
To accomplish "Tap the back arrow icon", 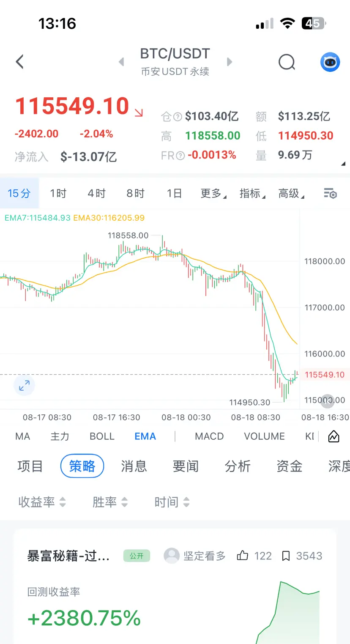I will point(19,62).
